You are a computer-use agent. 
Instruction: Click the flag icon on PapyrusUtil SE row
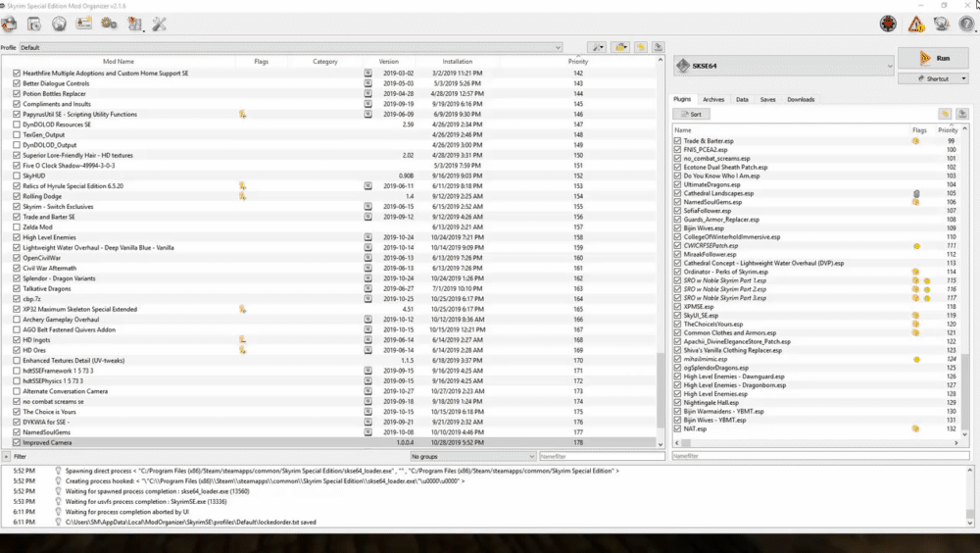tap(242, 114)
